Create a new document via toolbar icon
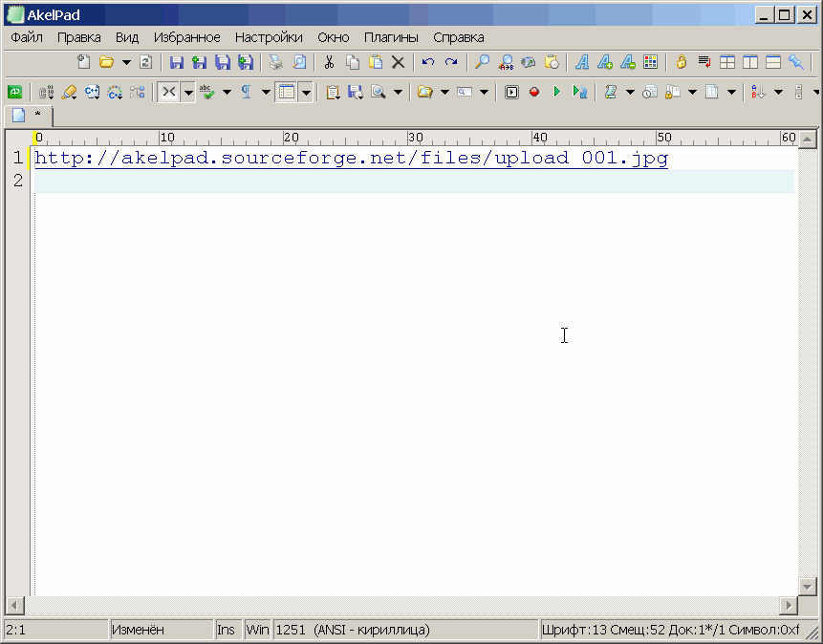823x644 pixels. pyautogui.click(x=83, y=62)
